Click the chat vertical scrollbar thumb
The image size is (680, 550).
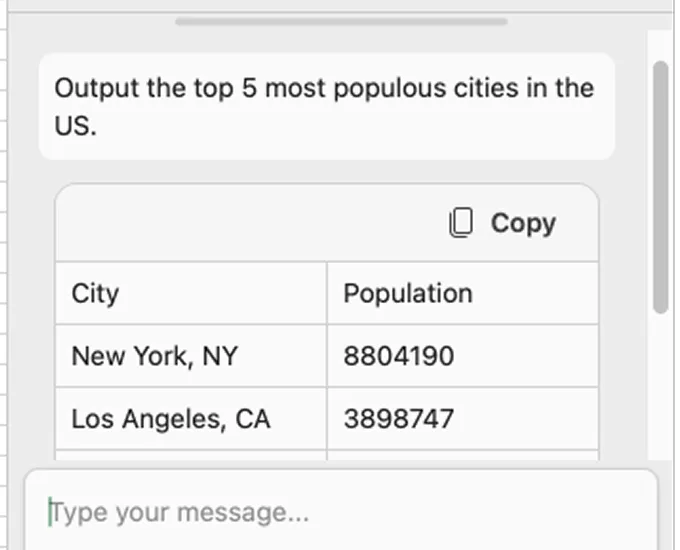(x=660, y=187)
